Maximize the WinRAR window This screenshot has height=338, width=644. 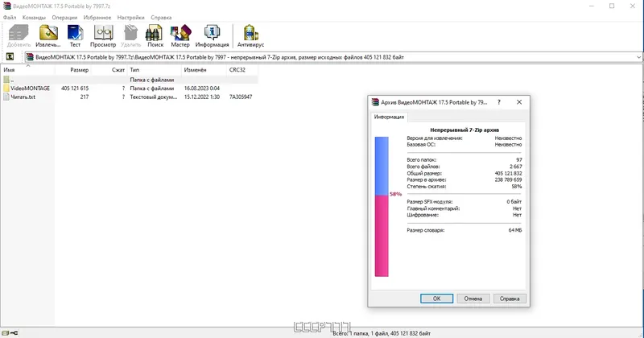coord(612,6)
